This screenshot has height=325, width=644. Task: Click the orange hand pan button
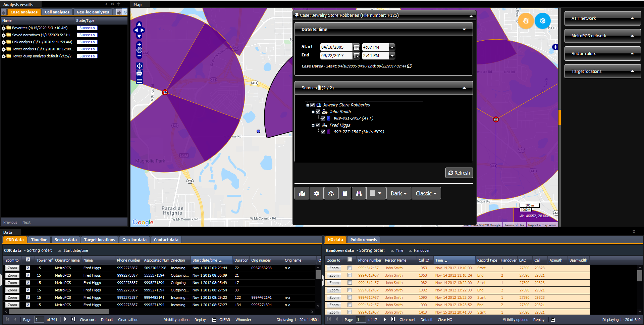point(526,21)
